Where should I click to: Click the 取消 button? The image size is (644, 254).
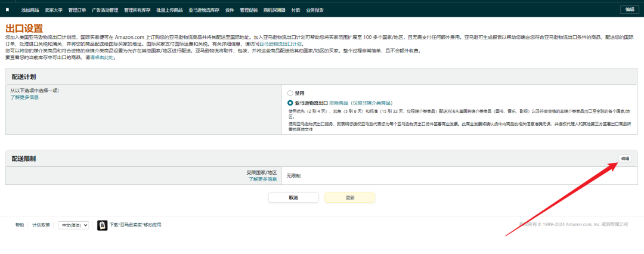[x=293, y=197]
